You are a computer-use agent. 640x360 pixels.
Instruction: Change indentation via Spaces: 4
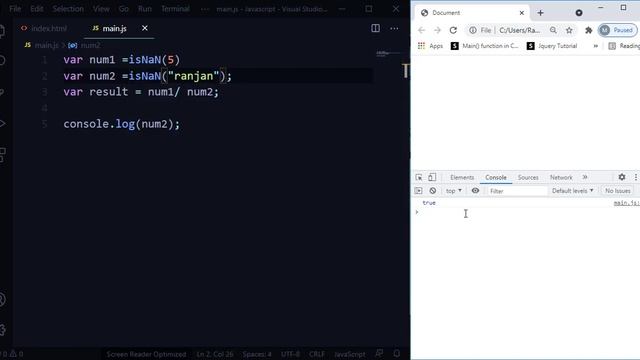[x=257, y=354]
